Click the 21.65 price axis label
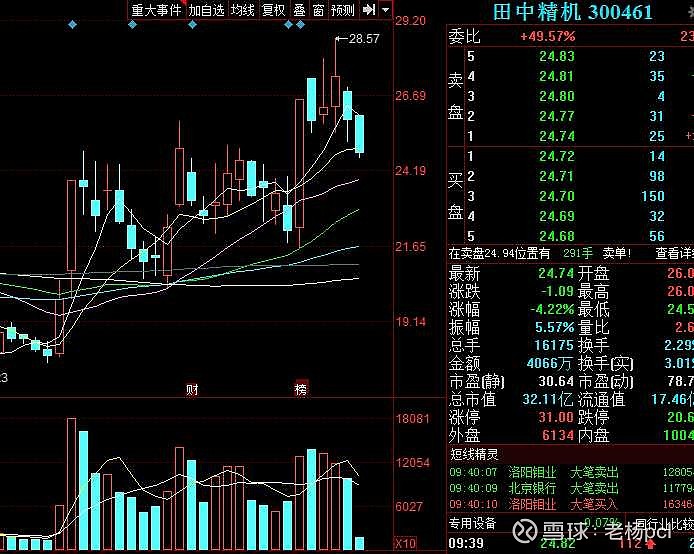The width and height of the screenshot is (694, 554). tap(410, 246)
